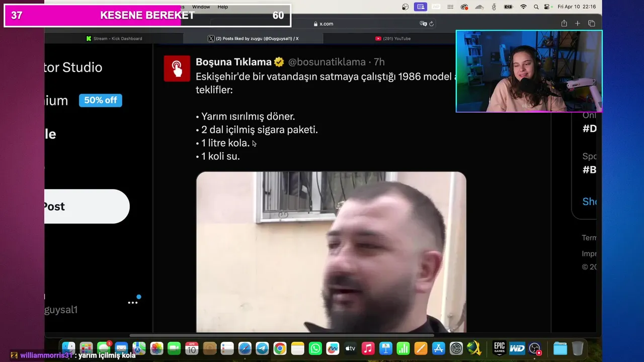The height and width of the screenshot is (362, 644).
Task: Click the battery status icon
Action: pos(509,7)
